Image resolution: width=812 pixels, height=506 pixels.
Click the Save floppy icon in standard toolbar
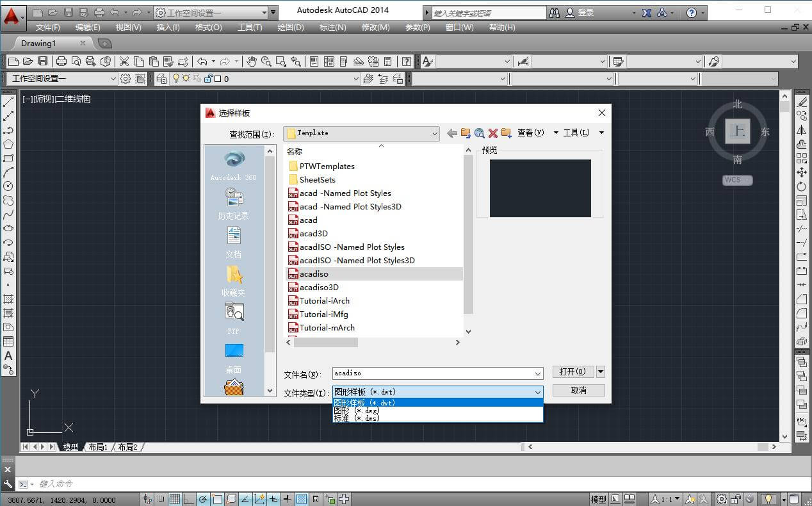[x=43, y=61]
